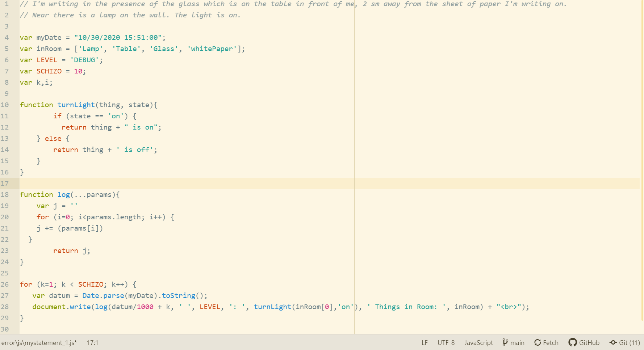Open the LF line ending selector
Image resolution: width=644 pixels, height=350 pixels.
pos(425,342)
